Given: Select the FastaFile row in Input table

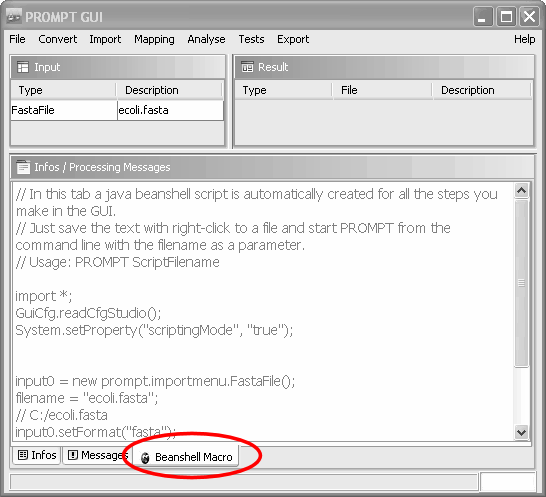Looking at the screenshot, I should point(117,110).
